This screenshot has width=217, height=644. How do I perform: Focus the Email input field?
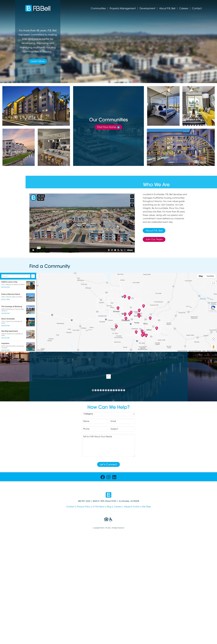122,421
